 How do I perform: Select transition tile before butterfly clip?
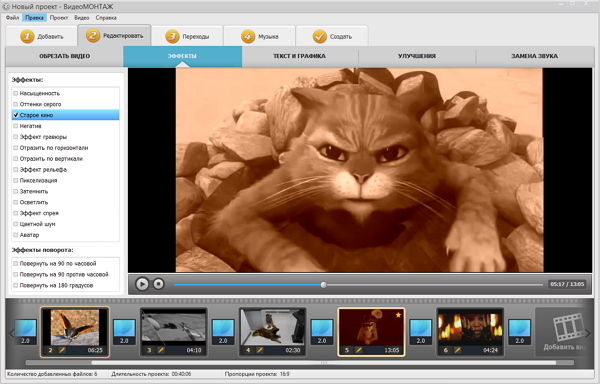pos(25,332)
